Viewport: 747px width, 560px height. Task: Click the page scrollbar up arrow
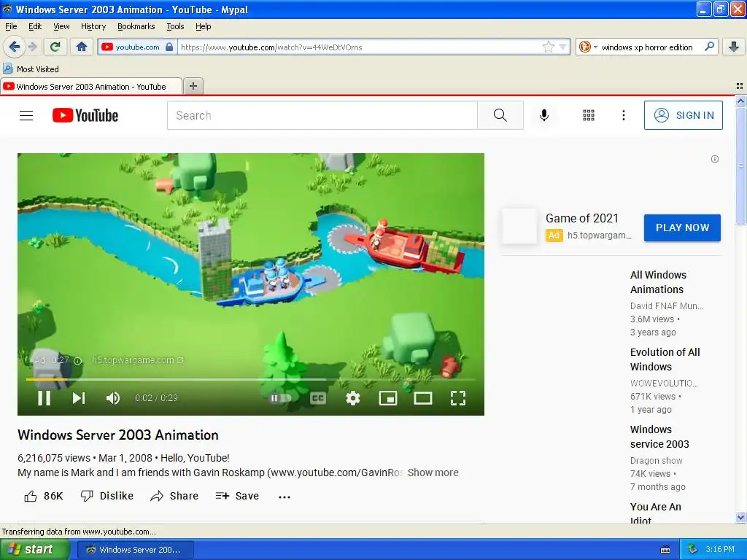coord(740,101)
